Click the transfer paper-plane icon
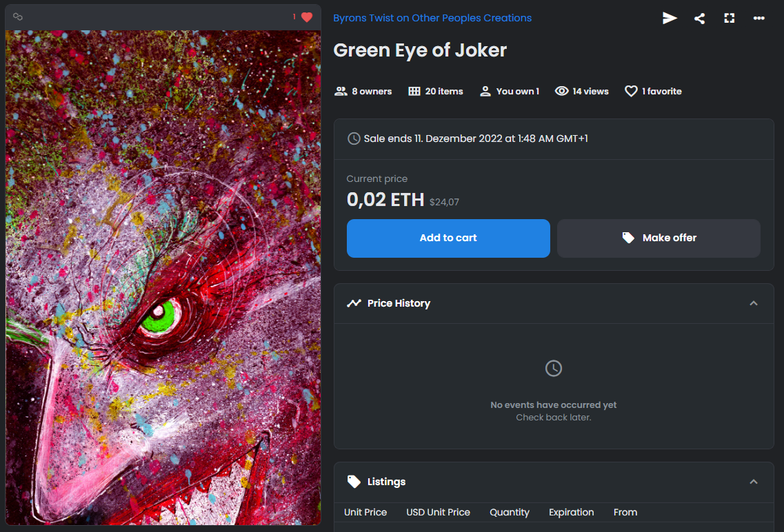Screen dimensions: 784x532 click(670, 18)
